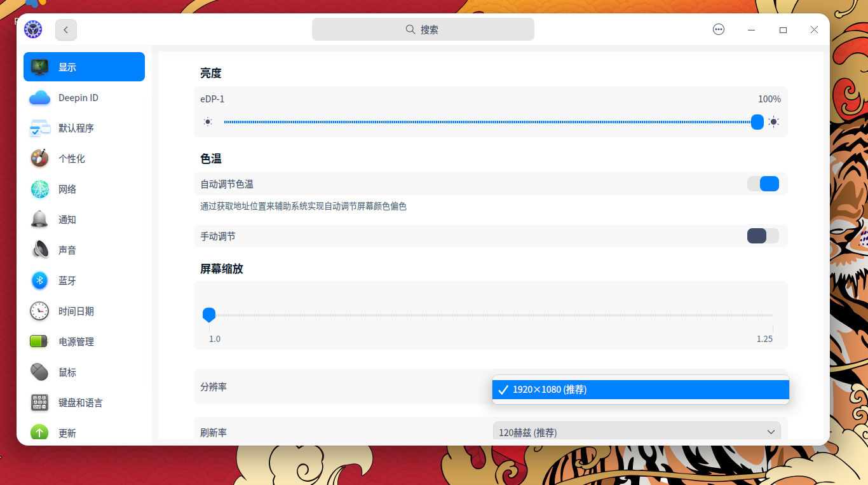Click the low brightness sun icon
868x485 pixels.
click(x=208, y=122)
